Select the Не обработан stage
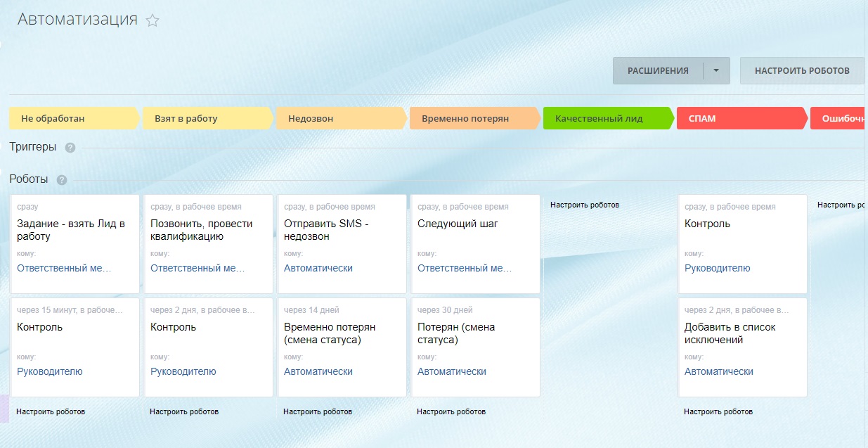Image resolution: width=868 pixels, height=448 pixels. (x=75, y=118)
